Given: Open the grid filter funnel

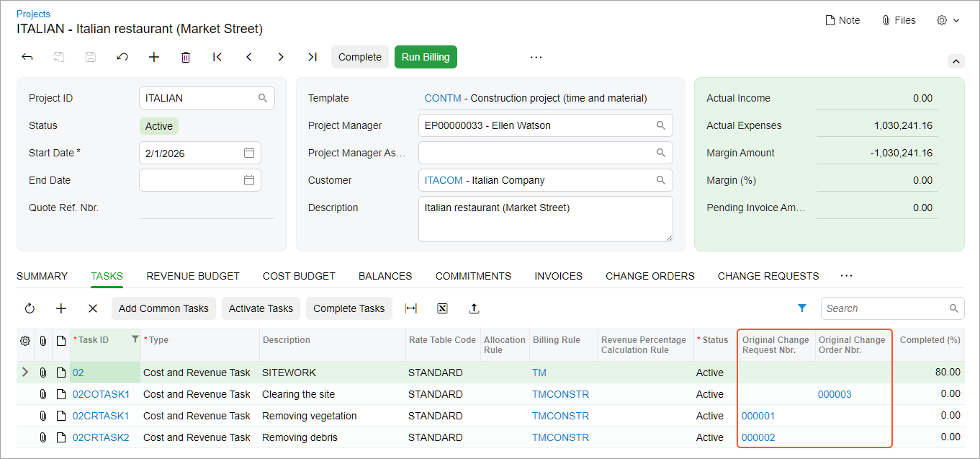Looking at the screenshot, I should [x=802, y=308].
